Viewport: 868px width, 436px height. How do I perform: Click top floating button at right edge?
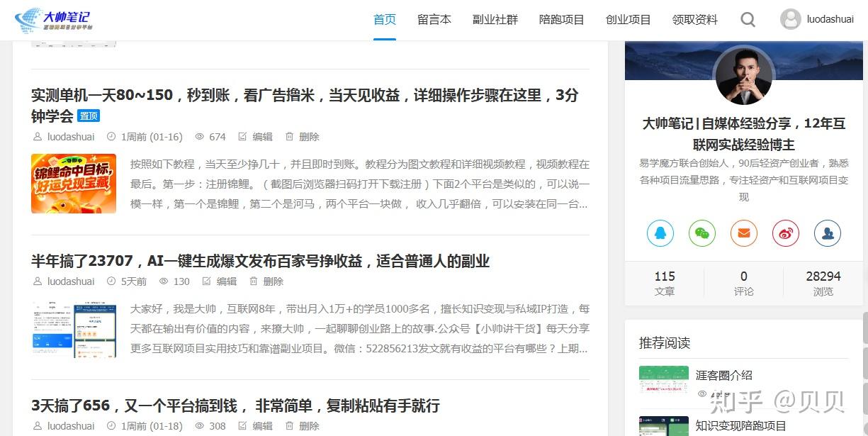coord(865,327)
